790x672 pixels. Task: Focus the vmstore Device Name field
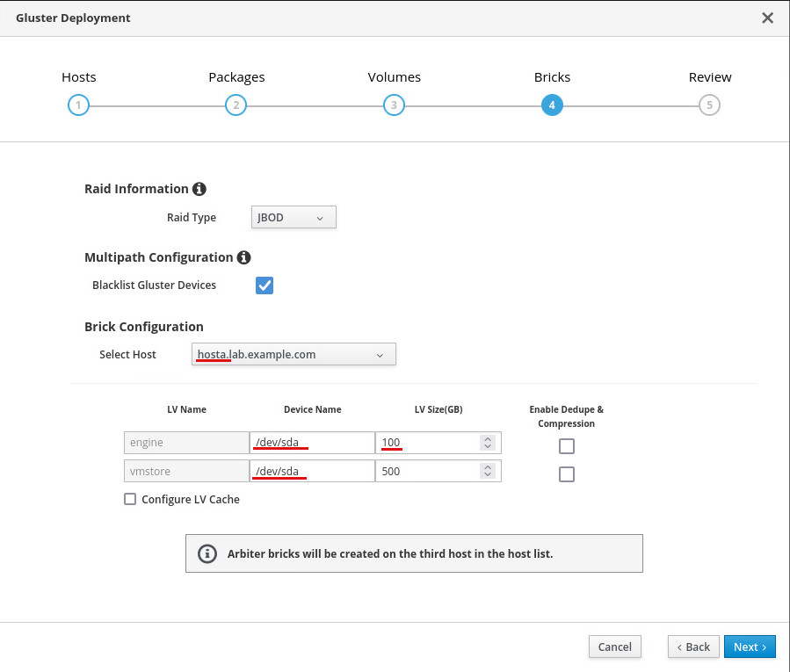point(312,471)
